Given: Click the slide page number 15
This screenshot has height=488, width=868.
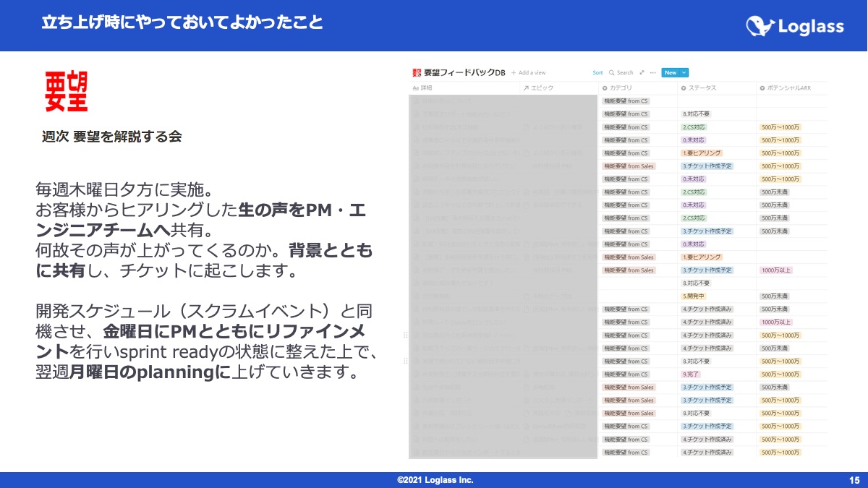Looking at the screenshot, I should tap(854, 480).
